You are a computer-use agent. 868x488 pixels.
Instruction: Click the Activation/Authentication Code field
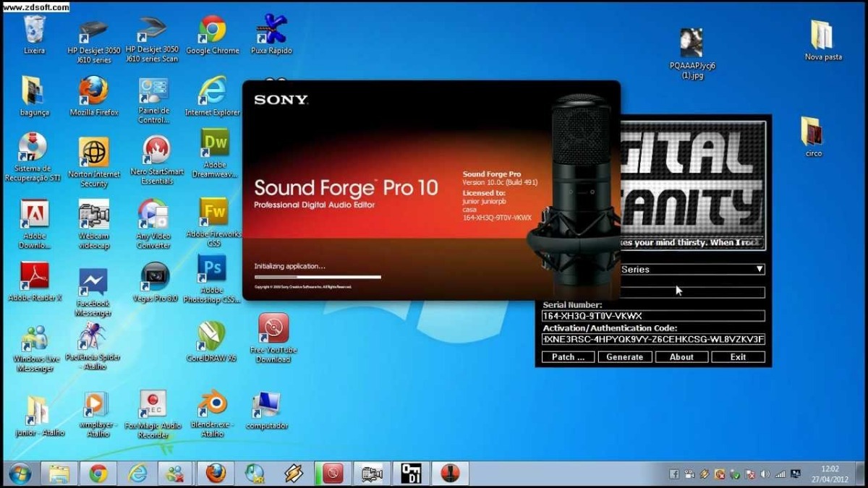click(653, 339)
